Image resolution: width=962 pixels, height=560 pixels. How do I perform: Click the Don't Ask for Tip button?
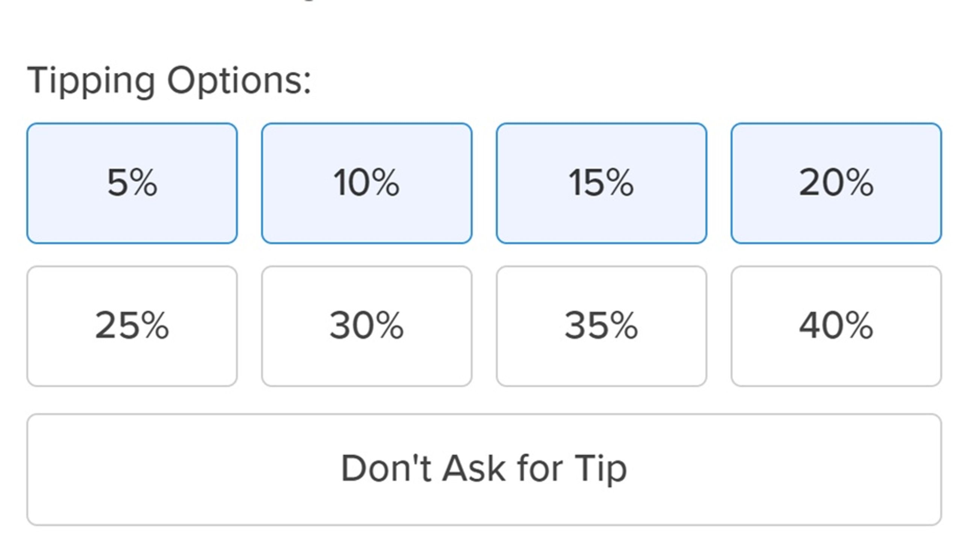[x=484, y=469]
